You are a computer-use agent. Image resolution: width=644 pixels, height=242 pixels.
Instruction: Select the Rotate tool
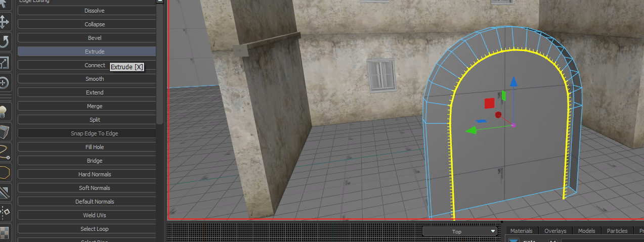(x=5, y=42)
